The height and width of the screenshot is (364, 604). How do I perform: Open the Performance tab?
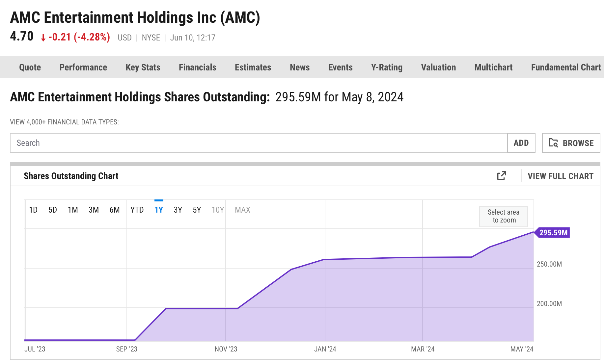[83, 67]
